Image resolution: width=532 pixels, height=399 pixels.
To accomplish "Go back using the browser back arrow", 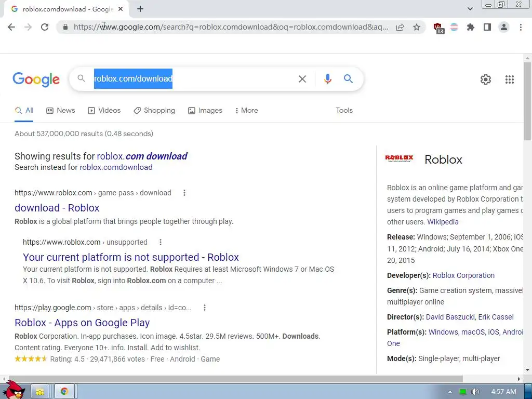I will pyautogui.click(x=11, y=27).
